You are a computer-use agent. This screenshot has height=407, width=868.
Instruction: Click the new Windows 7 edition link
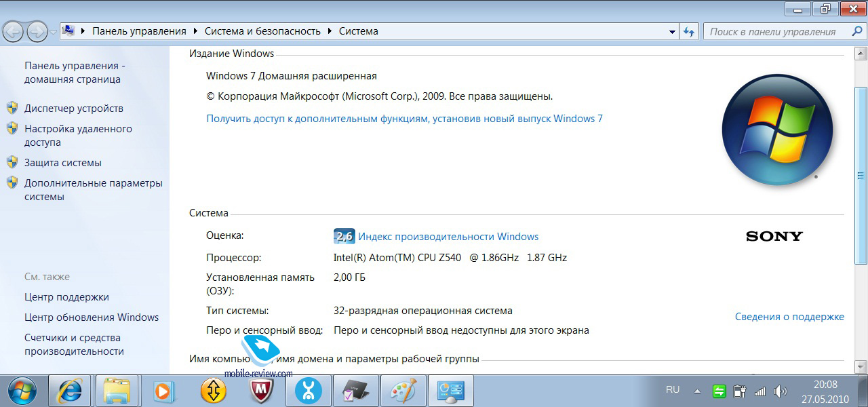[x=404, y=119]
